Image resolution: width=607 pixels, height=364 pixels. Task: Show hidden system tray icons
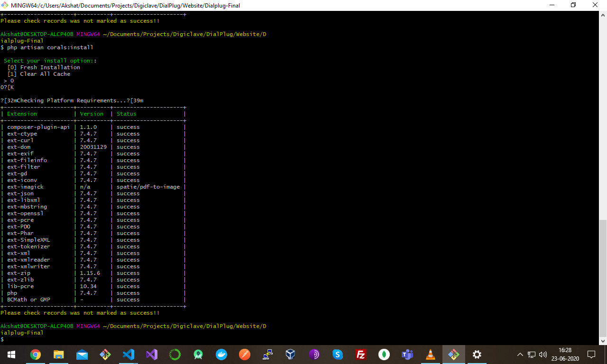(x=520, y=355)
